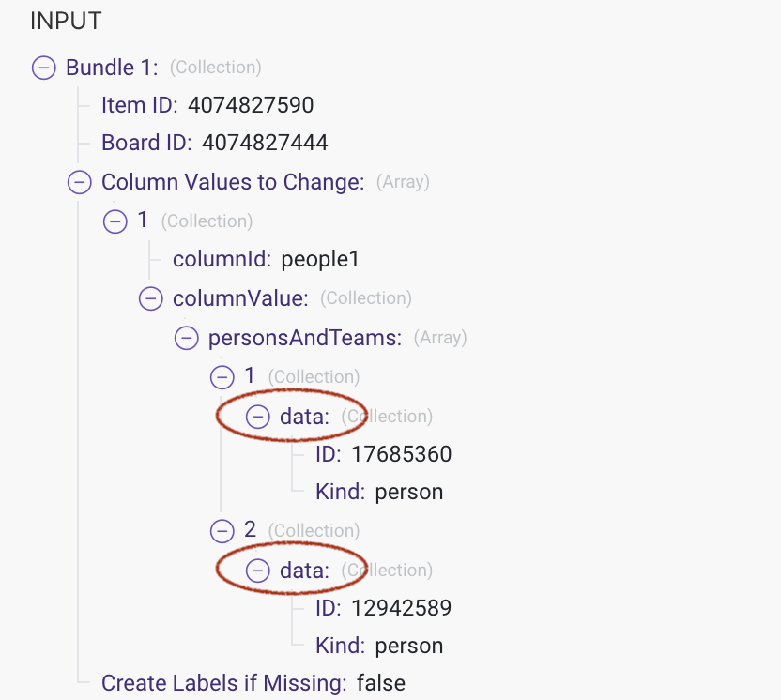Collapse personsAndTeams item 2 collection
The width and height of the screenshot is (781, 700).
pos(222,531)
